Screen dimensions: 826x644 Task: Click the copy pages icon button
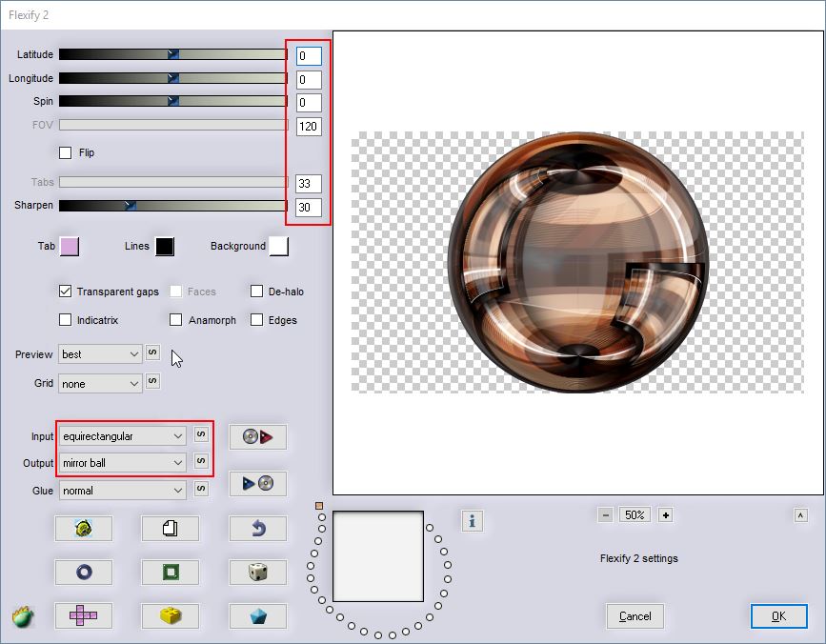click(x=170, y=529)
